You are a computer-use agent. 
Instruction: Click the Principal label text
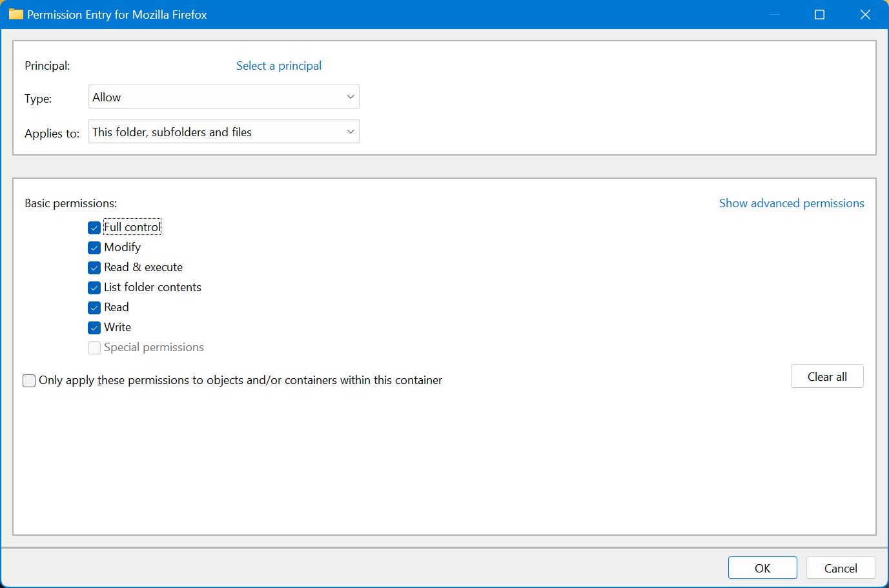(47, 66)
